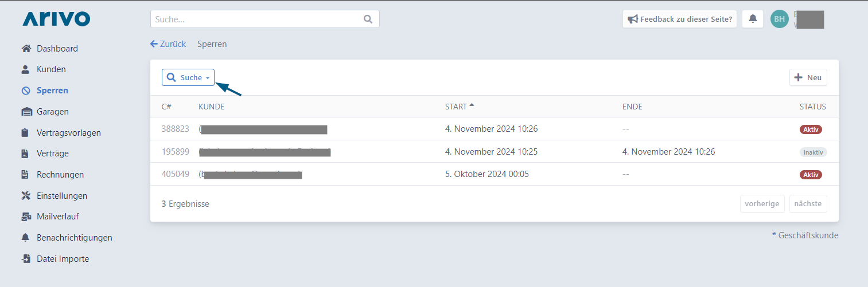
Task: Click the Inaktiv status badge
Action: click(x=813, y=152)
